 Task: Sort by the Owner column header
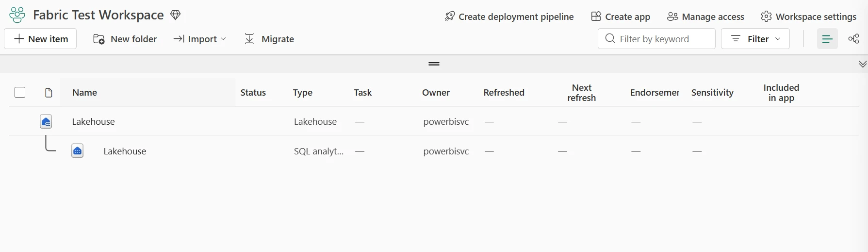[436, 92]
